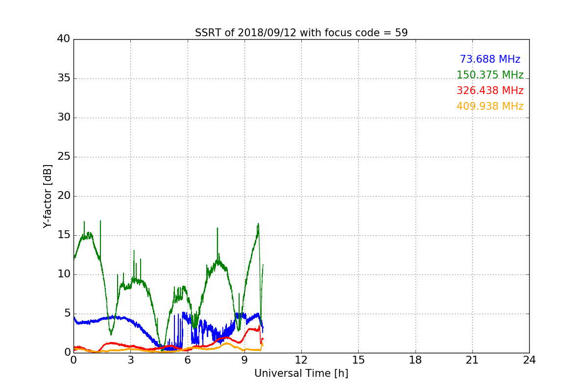This screenshot has width=588, height=392.
Task: Click the y-axis tick label 10
Action: tap(64, 274)
